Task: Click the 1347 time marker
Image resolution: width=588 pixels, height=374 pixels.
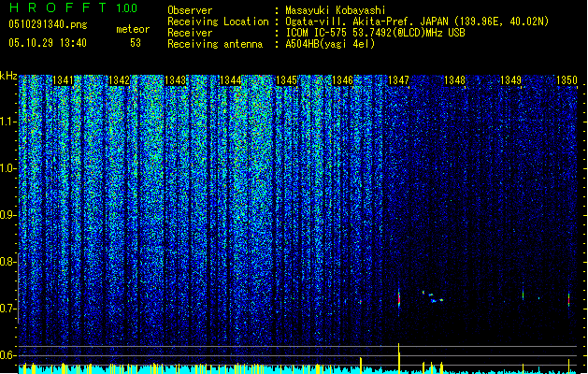Action: pos(398,80)
